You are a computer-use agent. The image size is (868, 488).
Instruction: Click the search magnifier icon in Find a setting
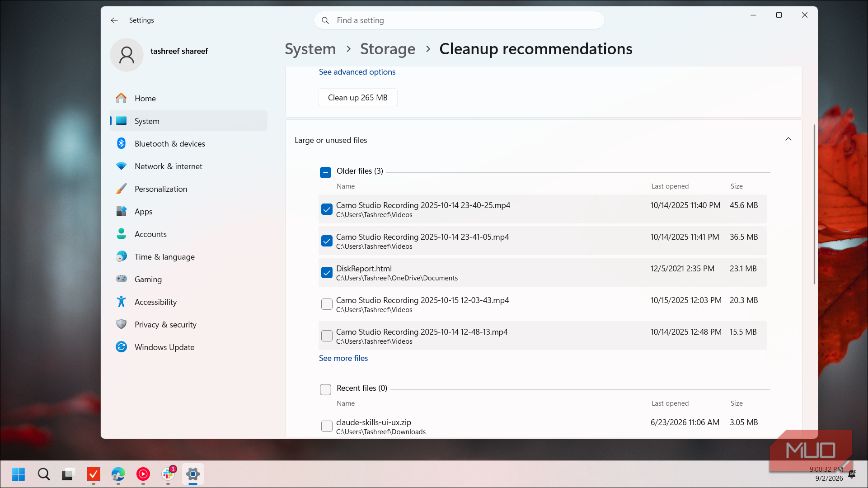(325, 20)
